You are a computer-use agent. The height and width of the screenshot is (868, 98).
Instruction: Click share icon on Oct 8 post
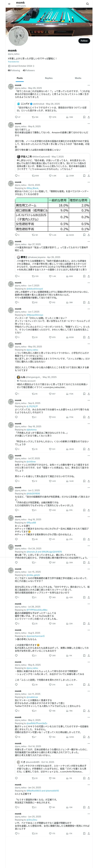pos(89,235)
